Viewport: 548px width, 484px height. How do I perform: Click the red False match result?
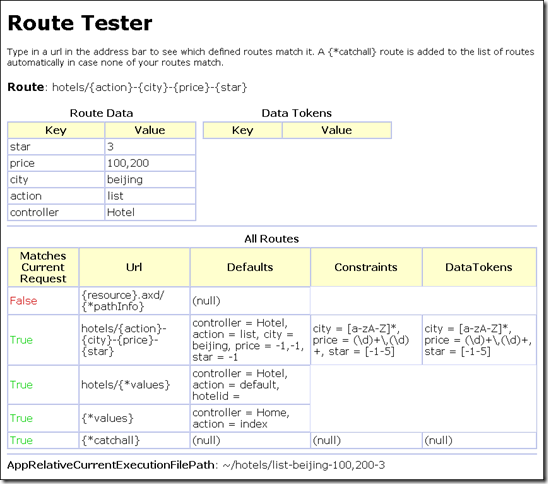click(23, 301)
